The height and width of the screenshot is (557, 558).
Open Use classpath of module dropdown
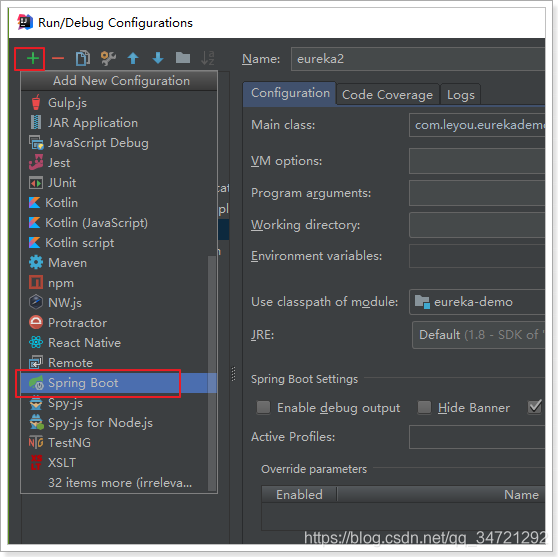[x=477, y=302]
